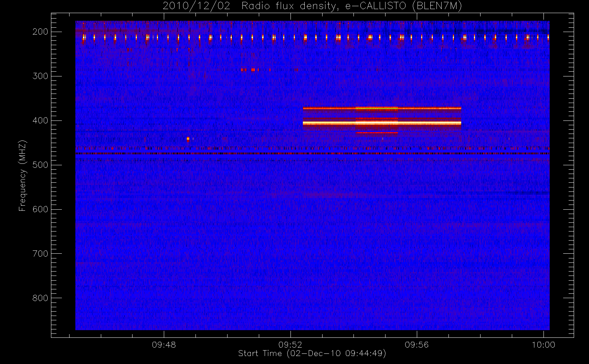
Task: Click the red emission band near 372 MHz
Action: (x=382, y=108)
